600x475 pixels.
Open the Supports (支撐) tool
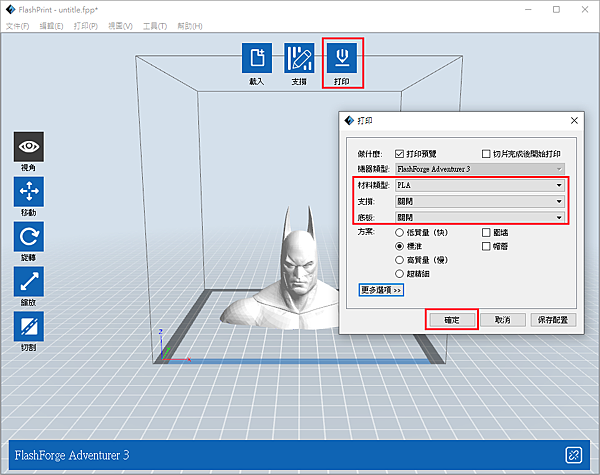point(299,58)
